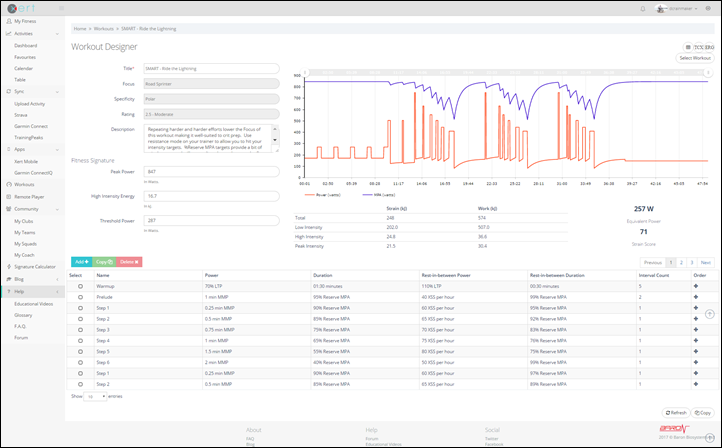Open Signature Calculator from sidebar
Screen dimensions: 722x448
(34, 267)
